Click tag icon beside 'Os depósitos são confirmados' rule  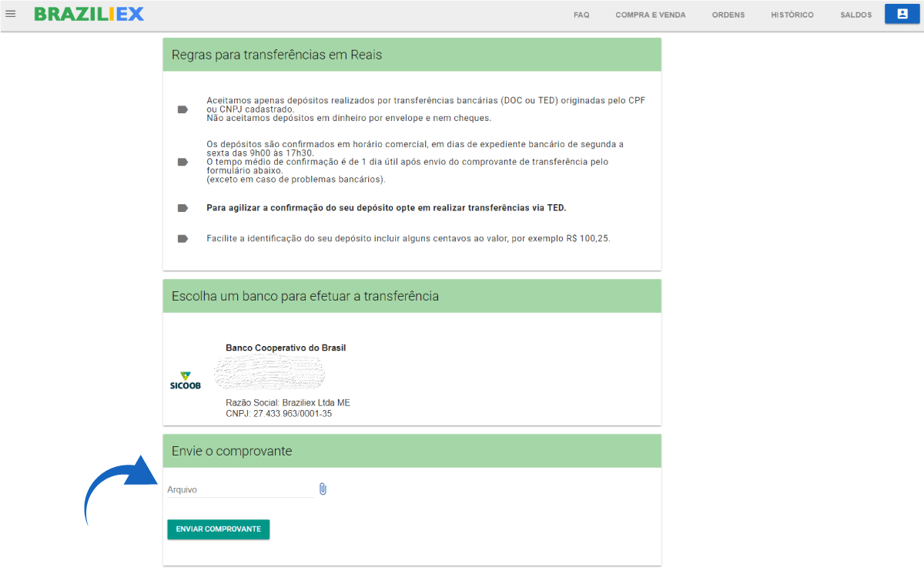coord(182,162)
